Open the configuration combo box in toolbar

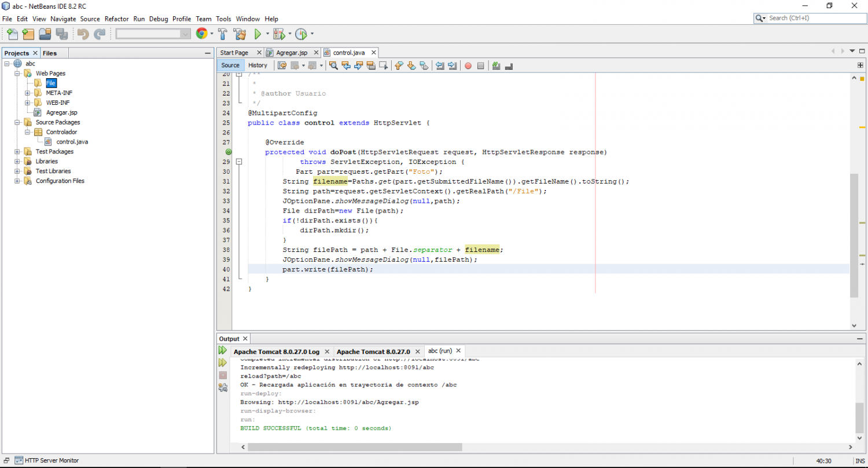(x=153, y=34)
